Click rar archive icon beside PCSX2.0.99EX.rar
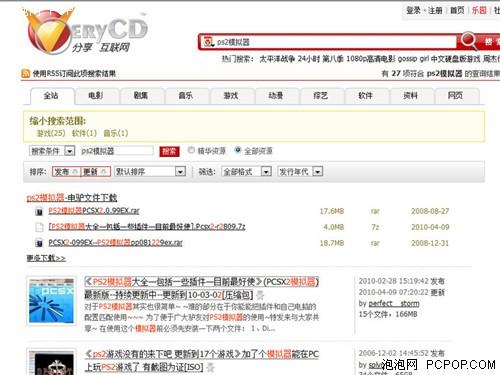This screenshot has height=375, width=500. click(x=39, y=211)
